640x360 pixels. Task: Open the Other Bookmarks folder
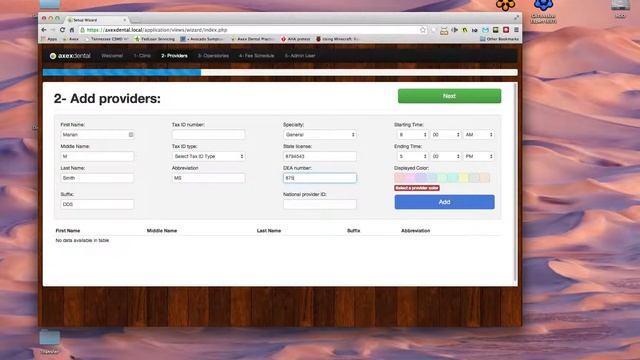499,39
